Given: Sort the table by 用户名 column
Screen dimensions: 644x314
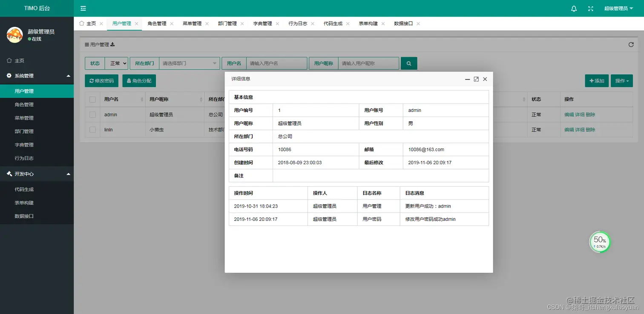Looking at the screenshot, I should (142, 100).
